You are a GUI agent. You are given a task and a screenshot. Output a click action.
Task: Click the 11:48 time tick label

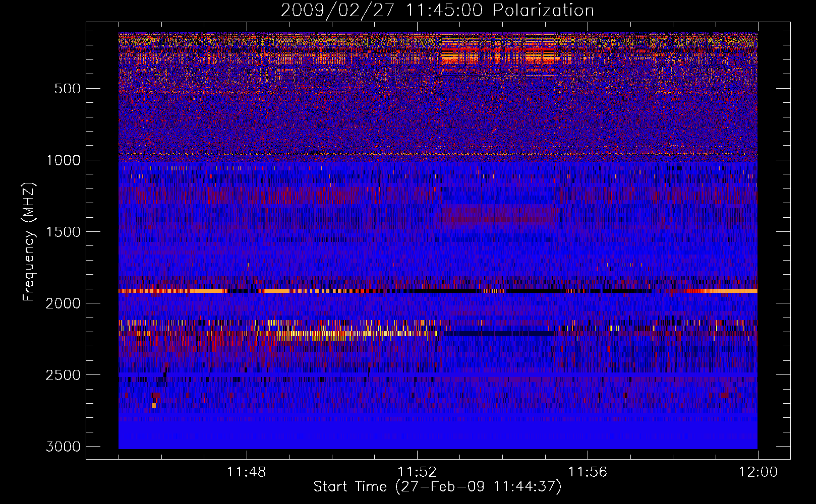(x=247, y=472)
